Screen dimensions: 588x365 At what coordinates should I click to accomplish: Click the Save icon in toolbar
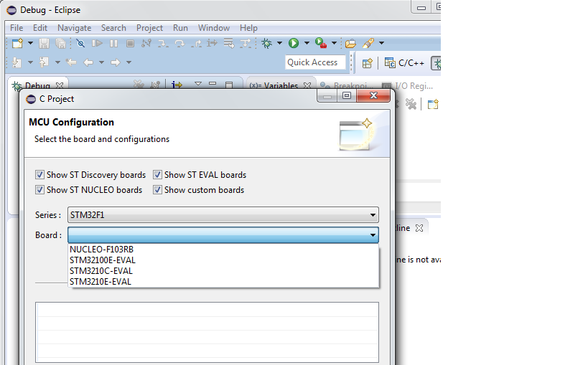tap(45, 44)
